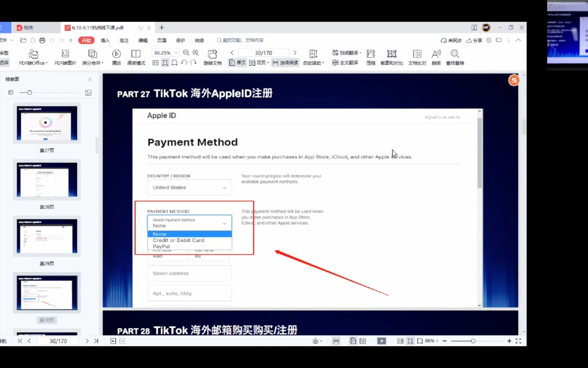This screenshot has height=368, width=588.
Task: Go to next page in ribbon
Action: pos(295,53)
